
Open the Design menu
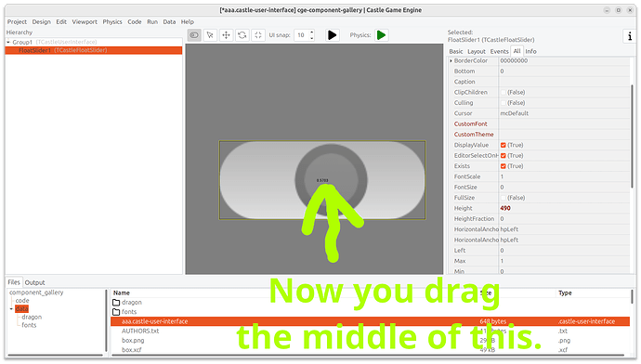click(41, 22)
